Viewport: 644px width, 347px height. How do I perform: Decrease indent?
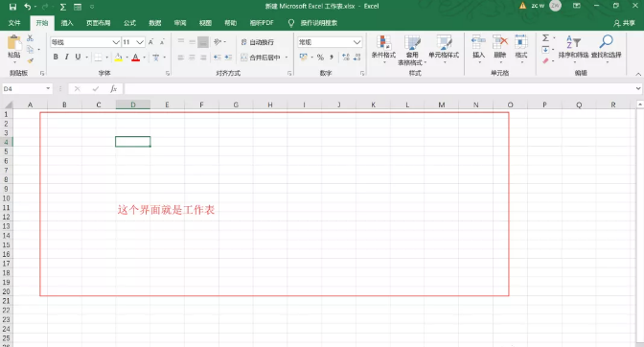click(218, 58)
